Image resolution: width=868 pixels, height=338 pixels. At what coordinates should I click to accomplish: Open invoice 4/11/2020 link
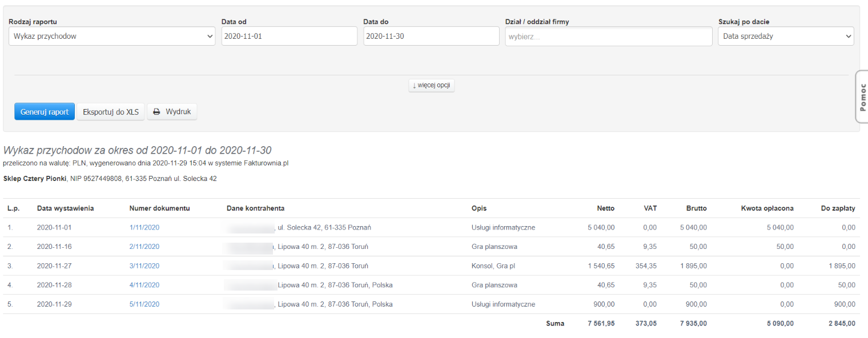pos(144,285)
